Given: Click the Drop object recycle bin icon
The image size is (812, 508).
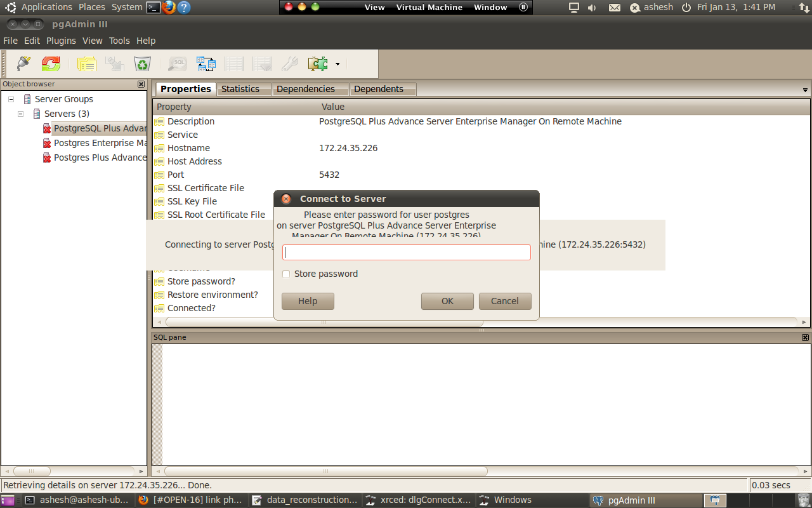Looking at the screenshot, I should pyautogui.click(x=142, y=63).
